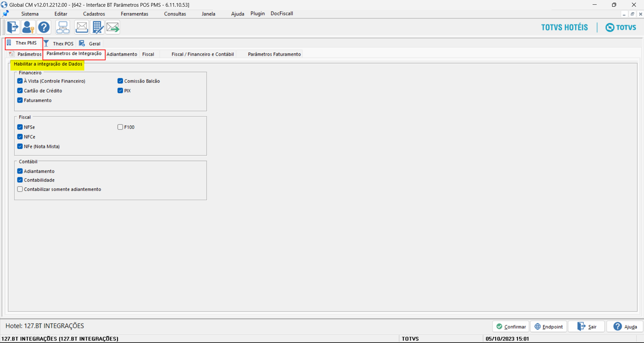Screen dimensions: 644x343
Task: Toggle the PIX checkbox
Action: pyautogui.click(x=120, y=91)
